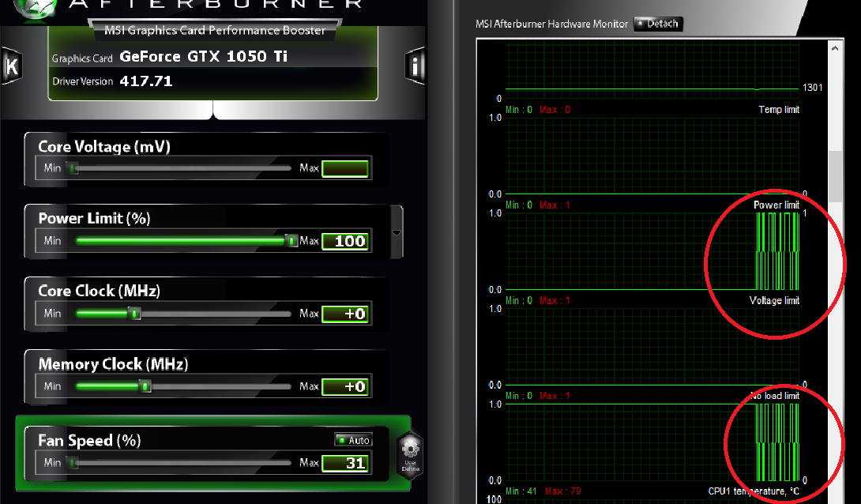The height and width of the screenshot is (504, 861).
Task: Click the MSI Afterburner Hardware Monitor title
Action: (551, 24)
